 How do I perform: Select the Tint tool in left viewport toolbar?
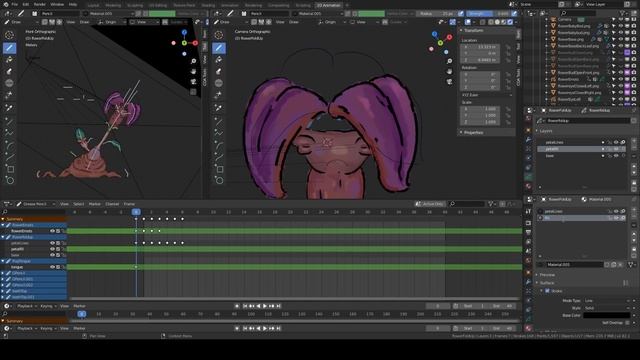(x=9, y=83)
